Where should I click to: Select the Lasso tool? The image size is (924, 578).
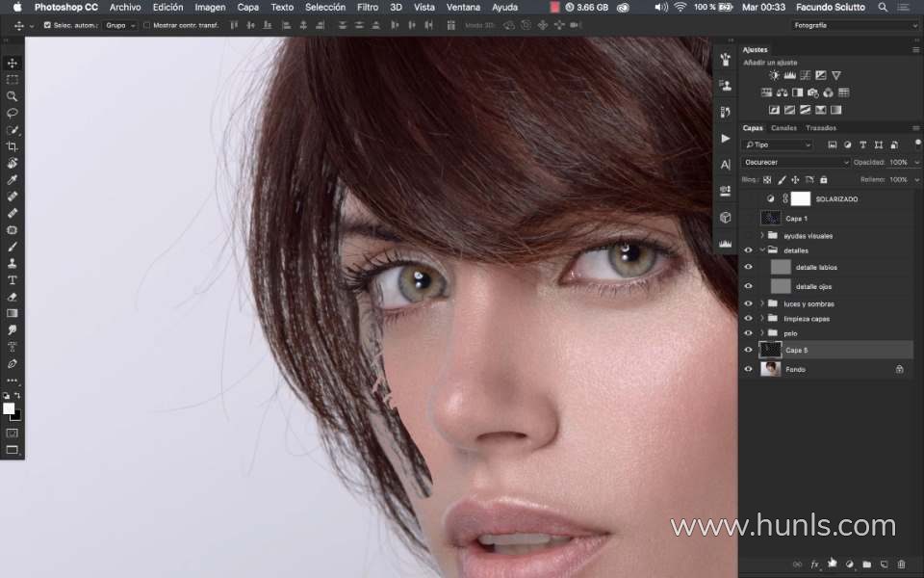pos(12,113)
